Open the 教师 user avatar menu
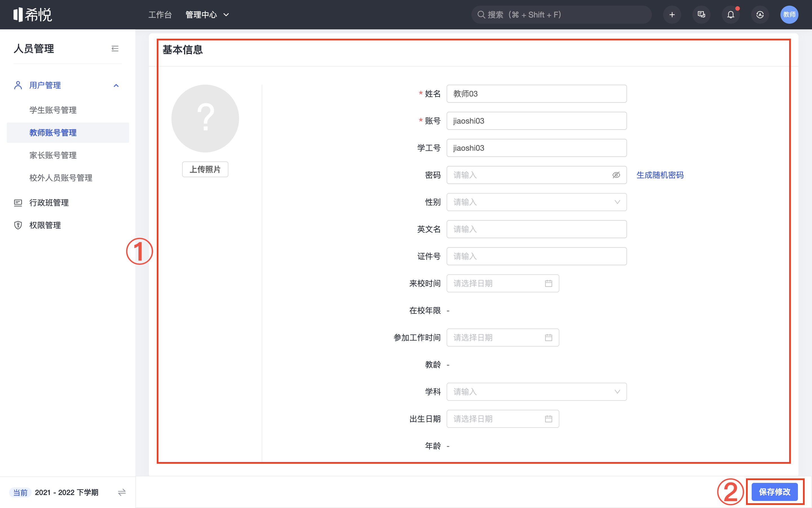This screenshot has width=812, height=508. point(789,14)
